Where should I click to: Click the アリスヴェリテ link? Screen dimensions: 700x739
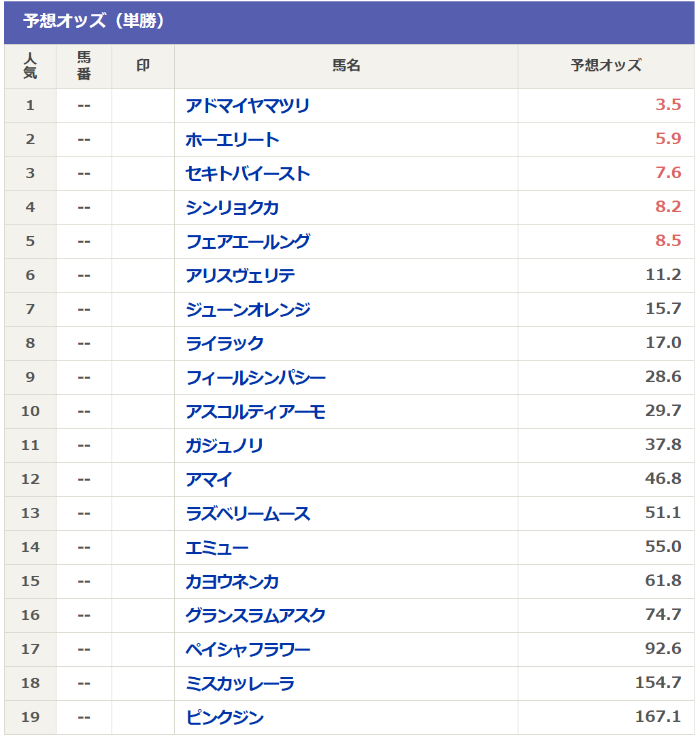240,275
